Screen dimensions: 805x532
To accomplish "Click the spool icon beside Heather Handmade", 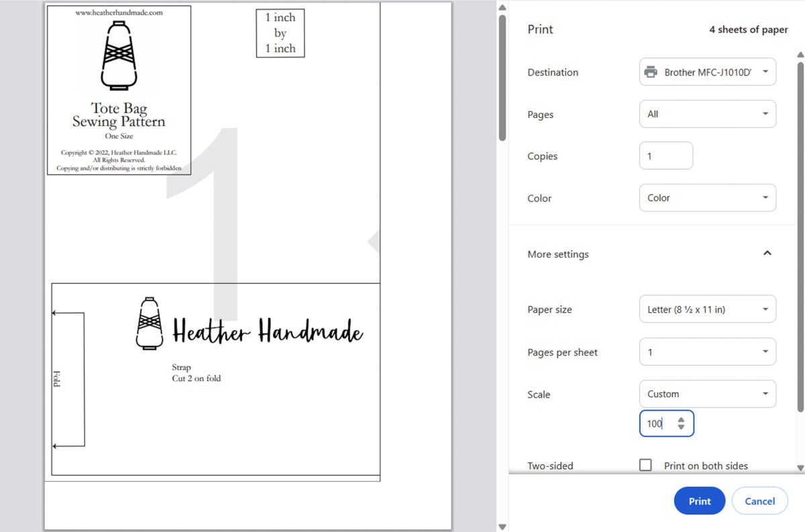I will (x=149, y=323).
